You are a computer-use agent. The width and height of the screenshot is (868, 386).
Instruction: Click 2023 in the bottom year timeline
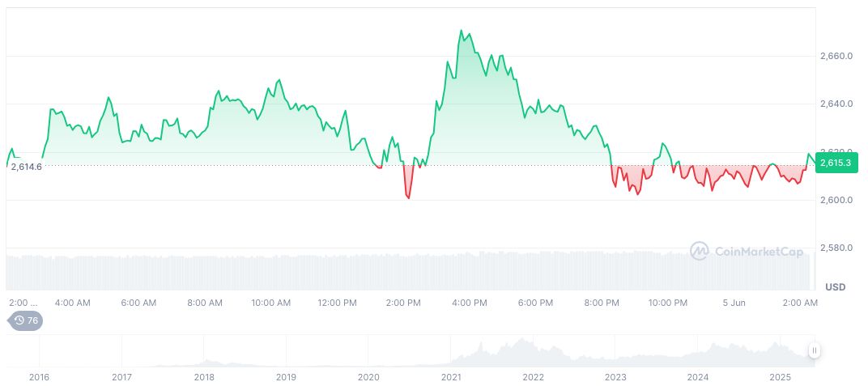615,377
